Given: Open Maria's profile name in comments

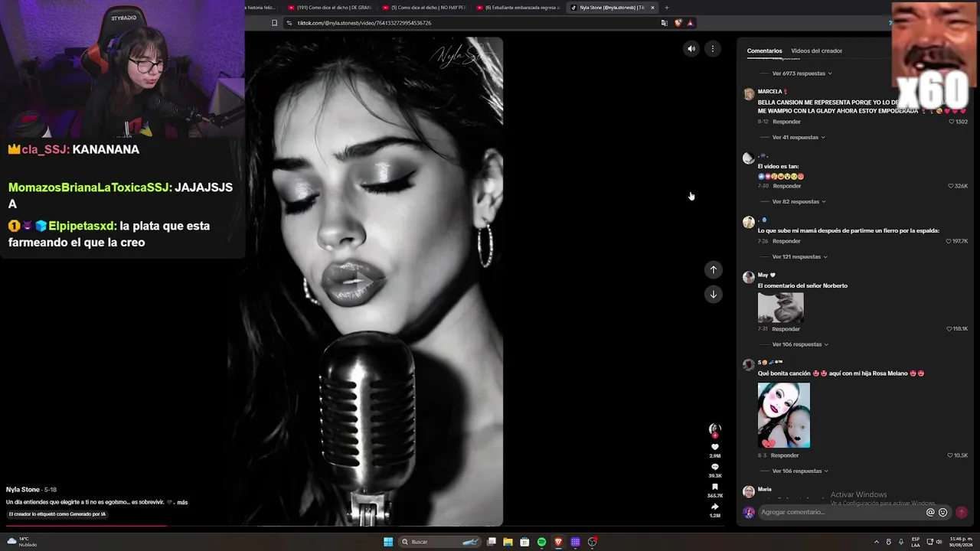Looking at the screenshot, I should [x=765, y=489].
